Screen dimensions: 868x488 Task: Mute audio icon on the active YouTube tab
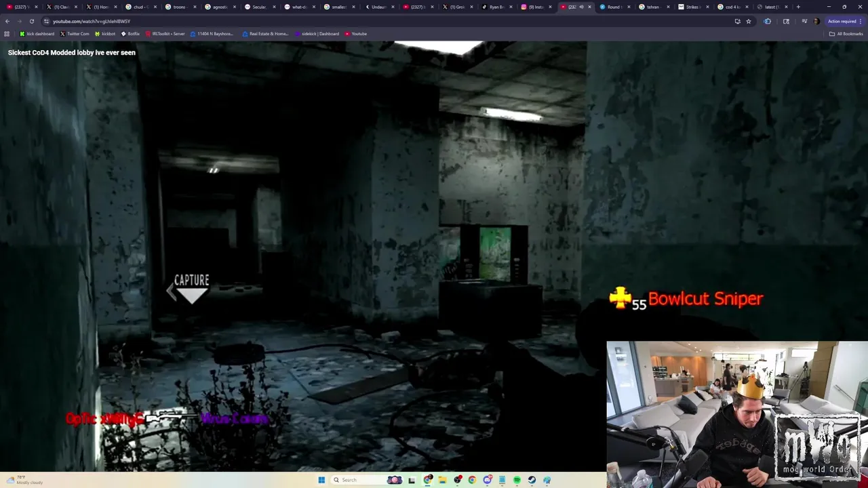pos(581,7)
